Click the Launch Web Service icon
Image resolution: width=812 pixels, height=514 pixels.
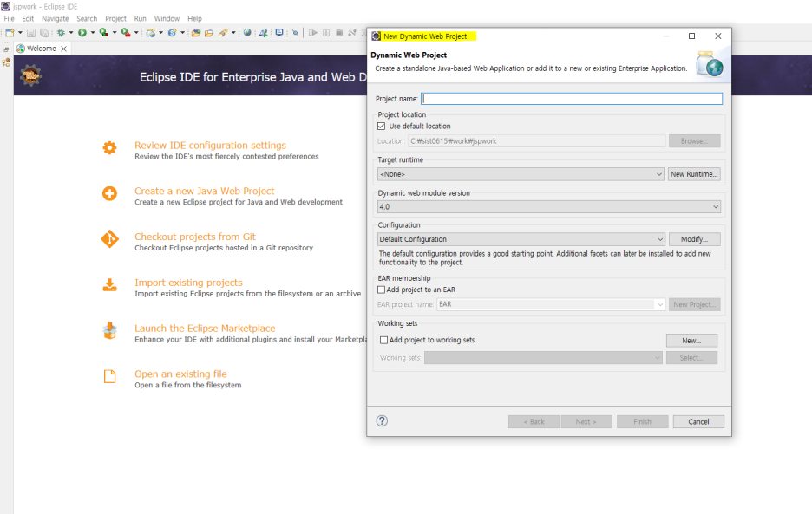click(263, 33)
